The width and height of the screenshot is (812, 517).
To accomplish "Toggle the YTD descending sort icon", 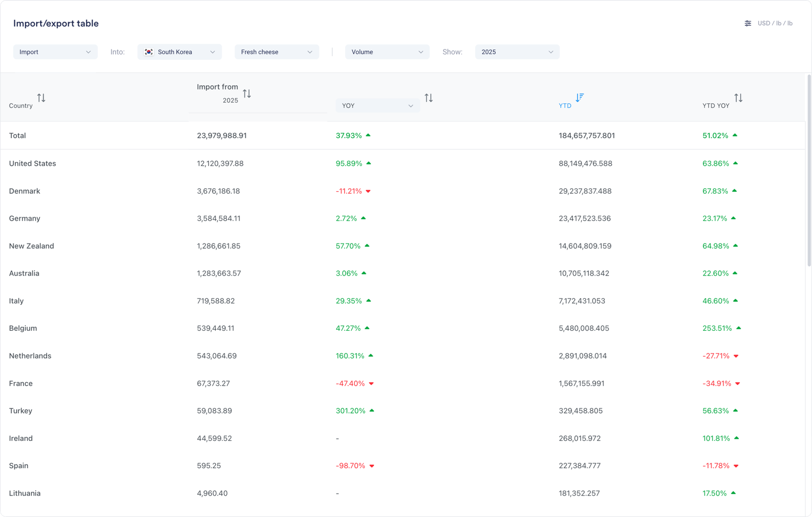I will pos(580,97).
